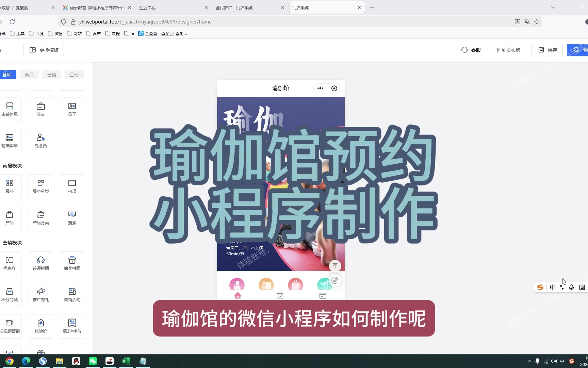
Task: Tap the calendar booking icon in preview
Action: 280,296
